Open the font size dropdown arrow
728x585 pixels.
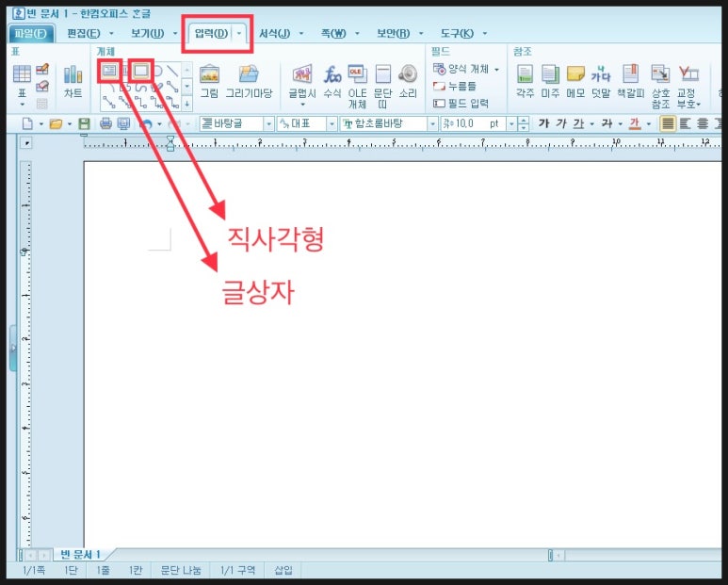(511, 124)
